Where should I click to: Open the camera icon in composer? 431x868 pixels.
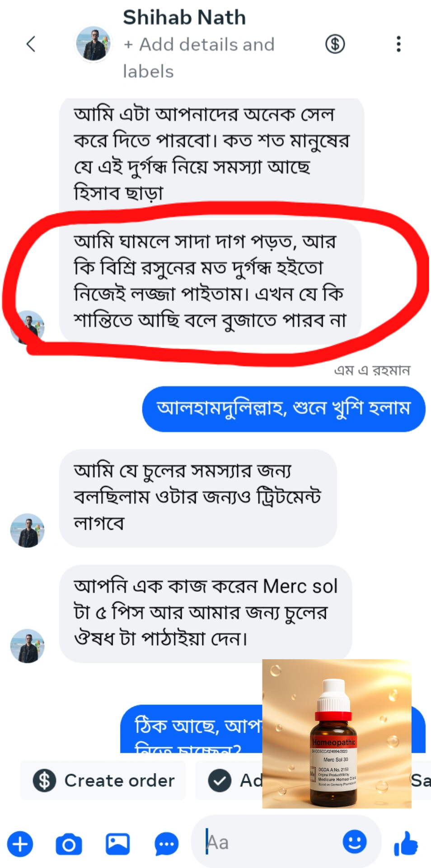(69, 844)
